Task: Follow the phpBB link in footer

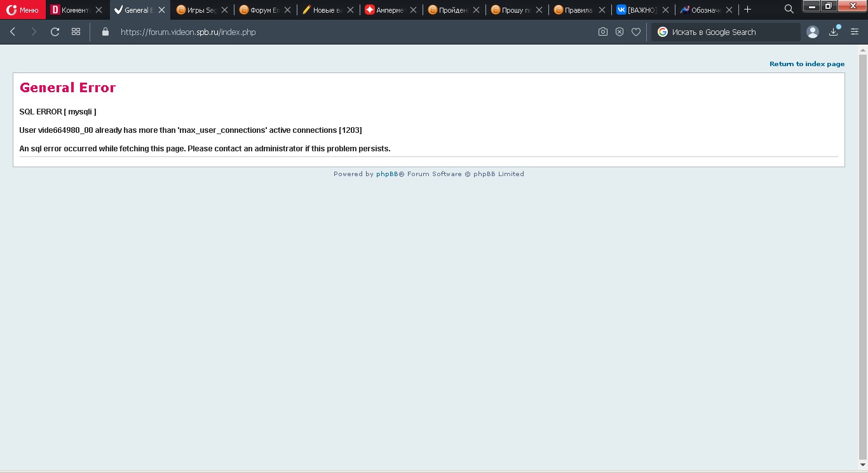Action: click(387, 174)
